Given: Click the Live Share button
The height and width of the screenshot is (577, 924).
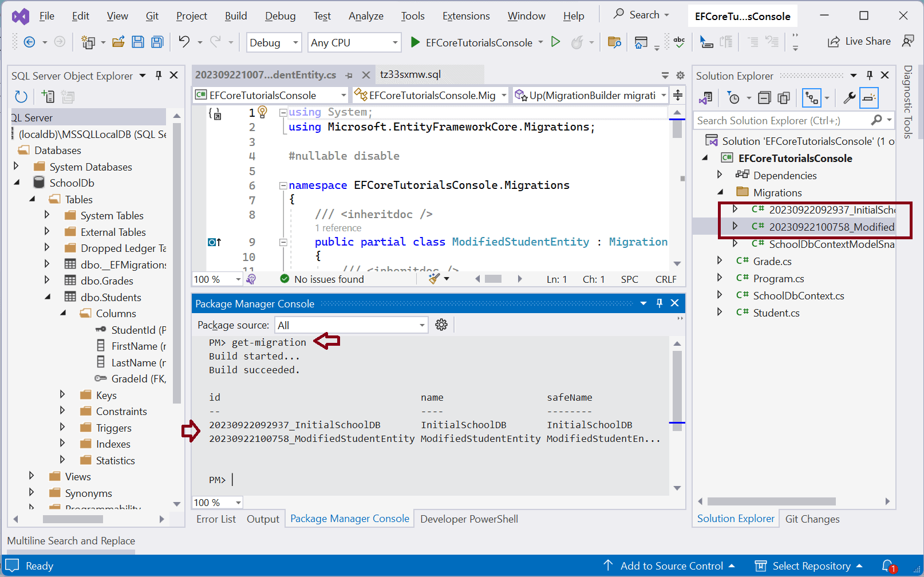Looking at the screenshot, I should [x=859, y=41].
